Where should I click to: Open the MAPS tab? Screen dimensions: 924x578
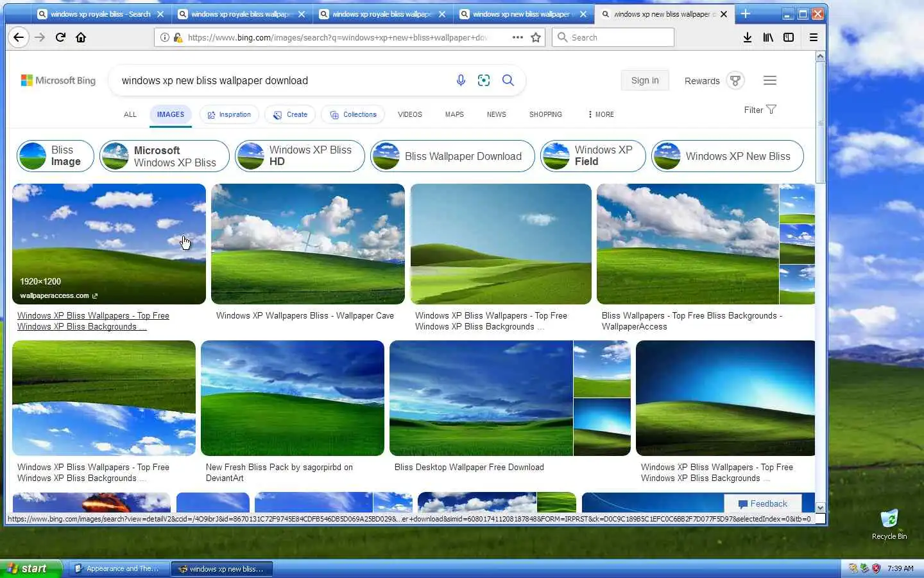(x=454, y=114)
